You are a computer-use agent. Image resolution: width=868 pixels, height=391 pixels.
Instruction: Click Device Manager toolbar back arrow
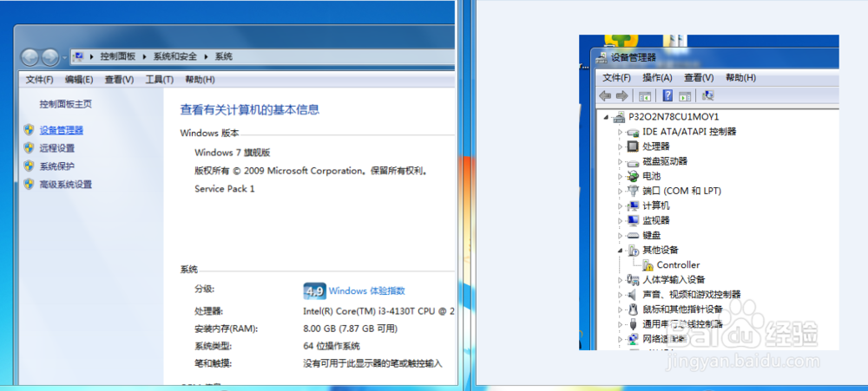coord(605,96)
